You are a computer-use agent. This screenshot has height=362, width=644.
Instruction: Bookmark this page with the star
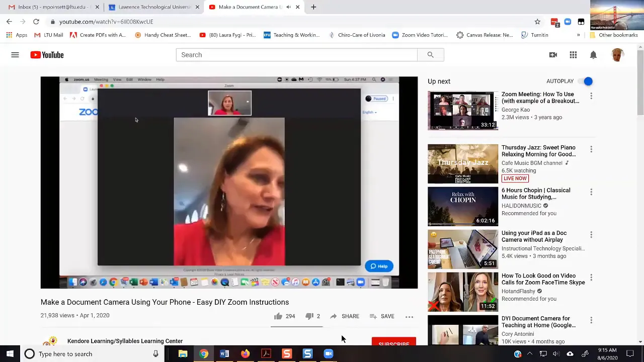tap(537, 22)
